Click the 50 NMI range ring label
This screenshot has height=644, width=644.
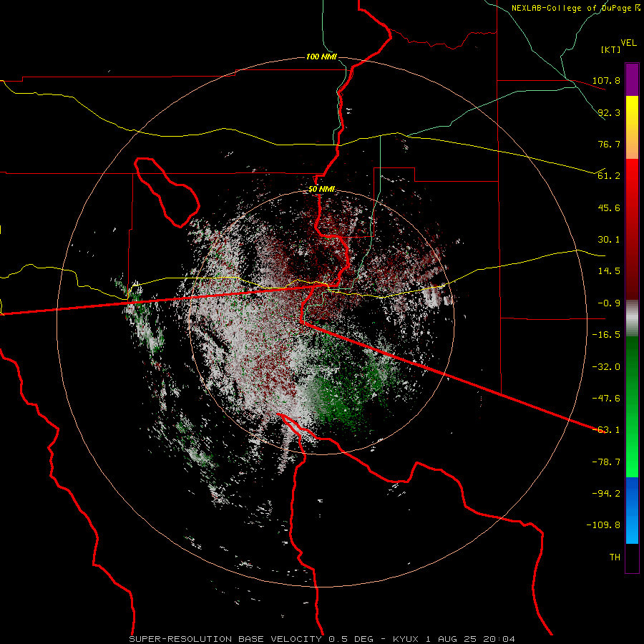321,190
